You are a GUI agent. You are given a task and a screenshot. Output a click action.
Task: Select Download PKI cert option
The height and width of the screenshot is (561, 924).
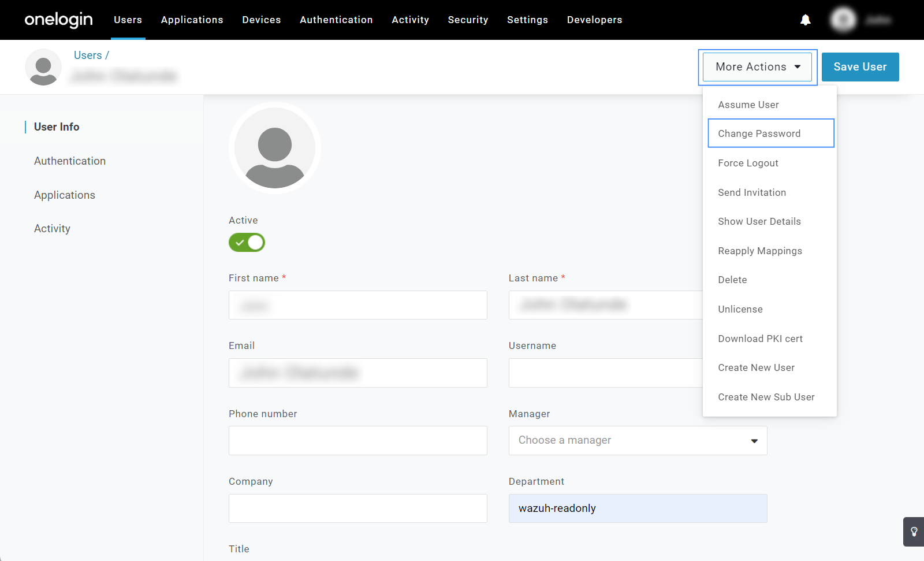(760, 339)
